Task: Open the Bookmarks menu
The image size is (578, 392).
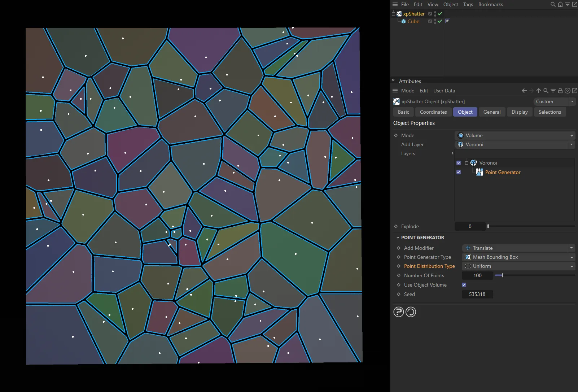Action: 490,4
